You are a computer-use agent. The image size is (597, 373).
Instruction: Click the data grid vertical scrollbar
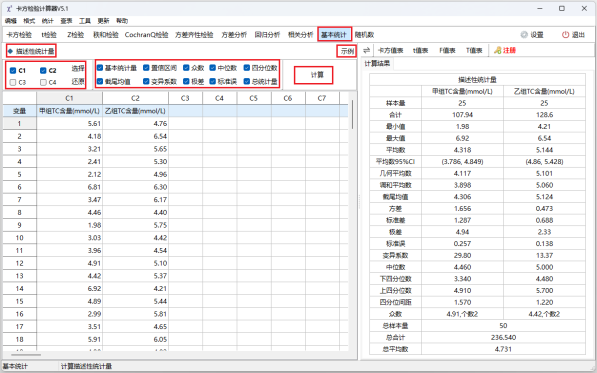point(353,114)
